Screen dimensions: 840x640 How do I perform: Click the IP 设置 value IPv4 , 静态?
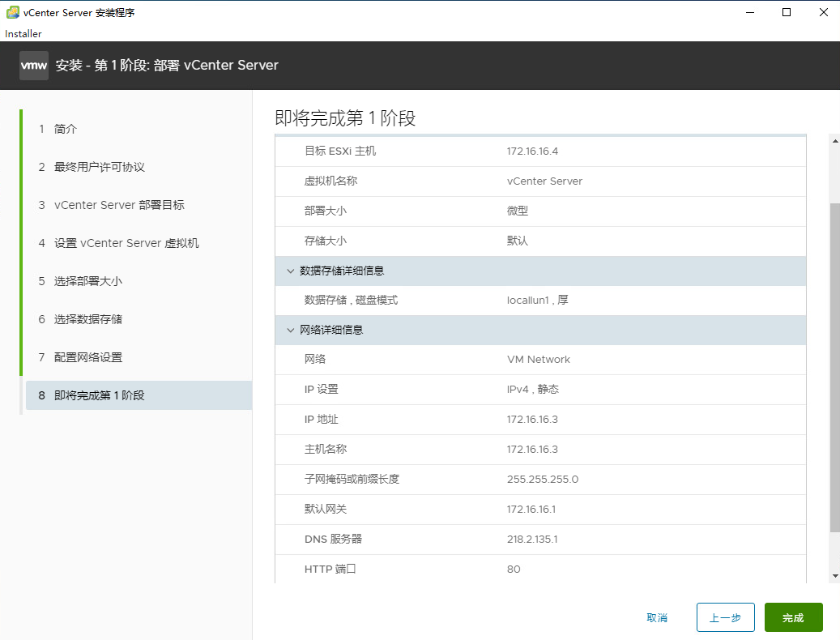coord(532,390)
